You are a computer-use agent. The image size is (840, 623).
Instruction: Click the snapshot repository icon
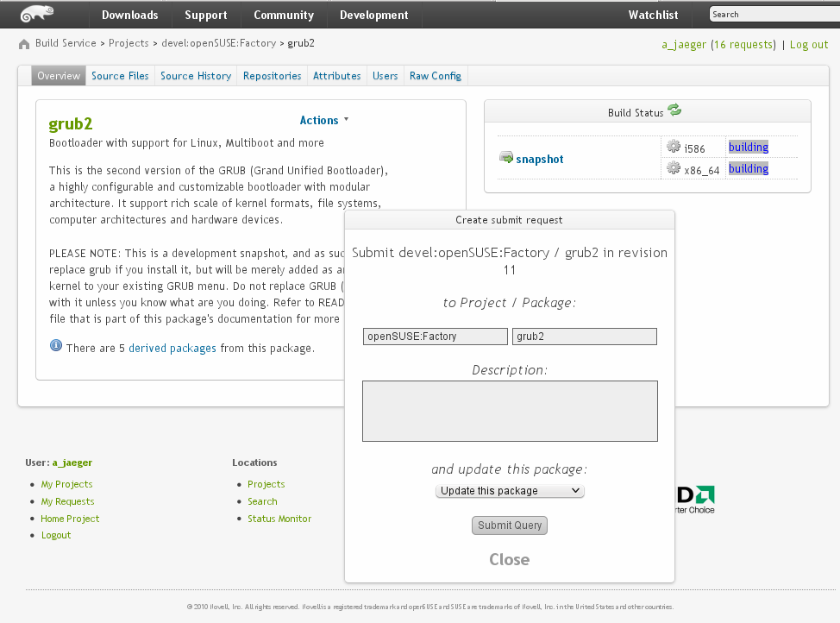[x=505, y=158]
